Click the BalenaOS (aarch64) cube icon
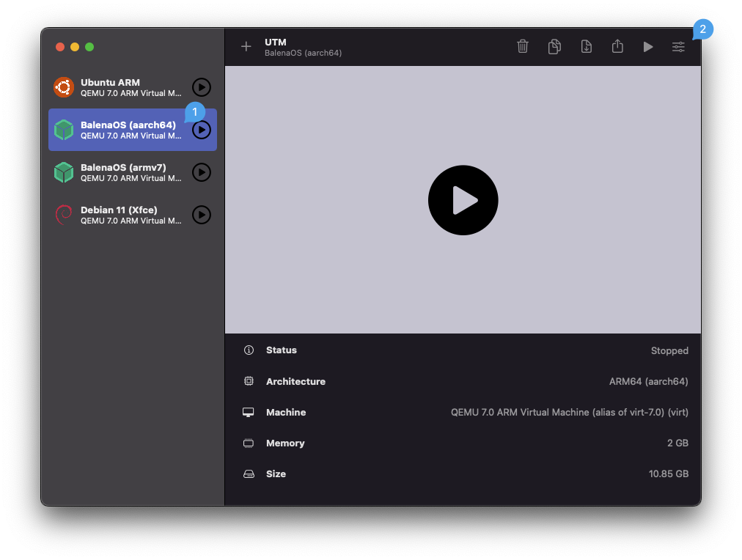 pyautogui.click(x=63, y=130)
